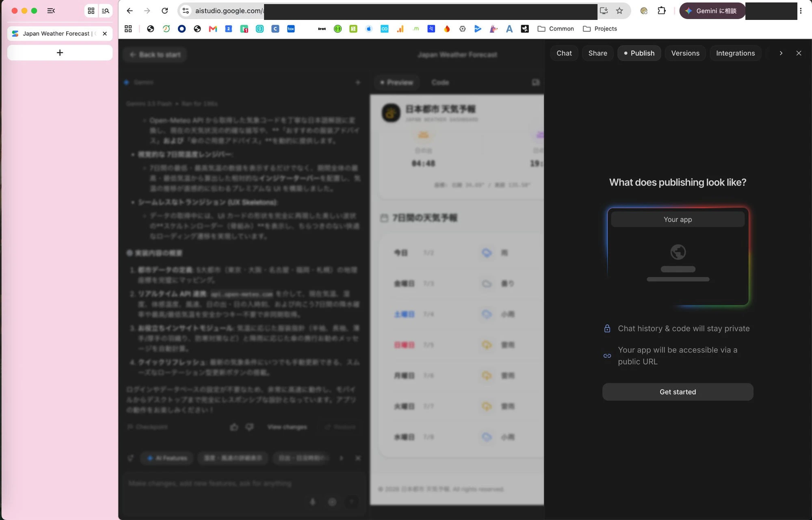
Task: Click the install app icon in address bar
Action: coord(604,11)
